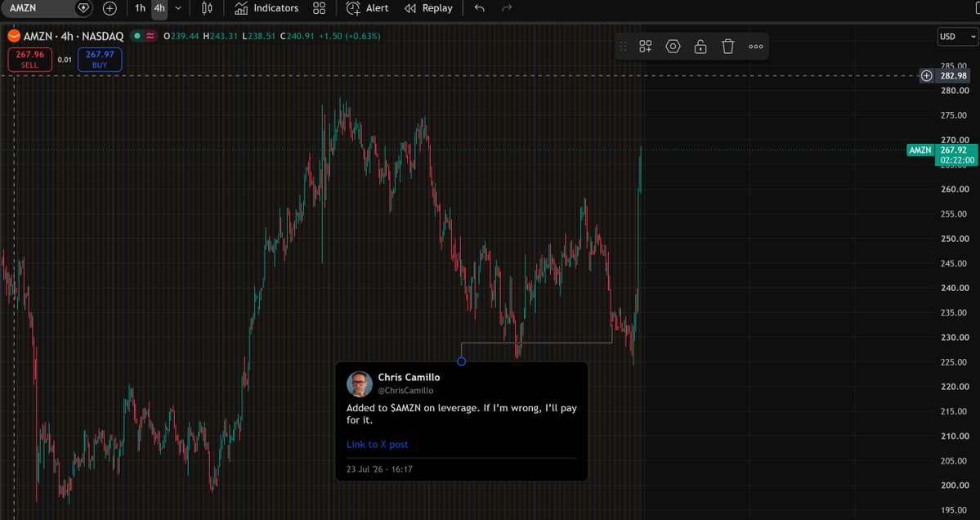Open the USD currency dropdown

(x=957, y=37)
